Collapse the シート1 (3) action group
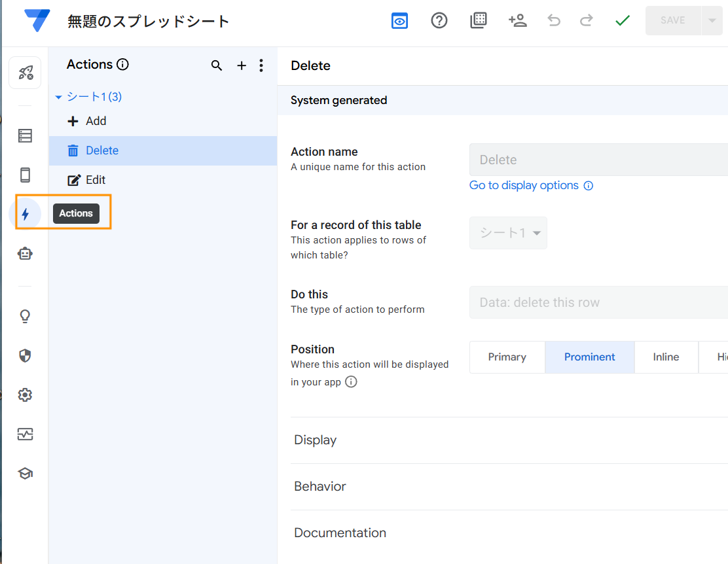Viewport: 728px width, 564px height. pyautogui.click(x=59, y=97)
